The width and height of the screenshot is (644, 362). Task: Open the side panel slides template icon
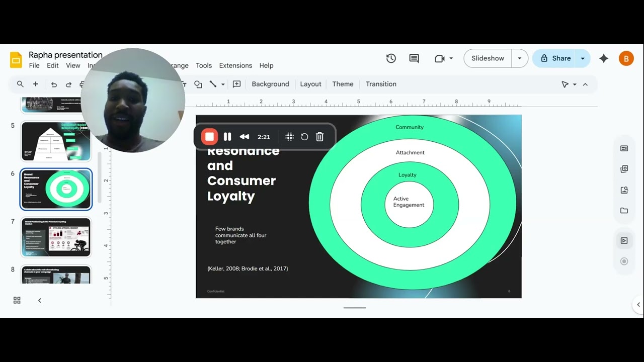[x=624, y=148]
